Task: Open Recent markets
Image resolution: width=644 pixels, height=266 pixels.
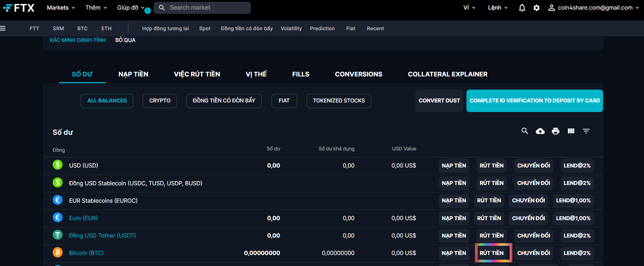Action: [x=375, y=28]
